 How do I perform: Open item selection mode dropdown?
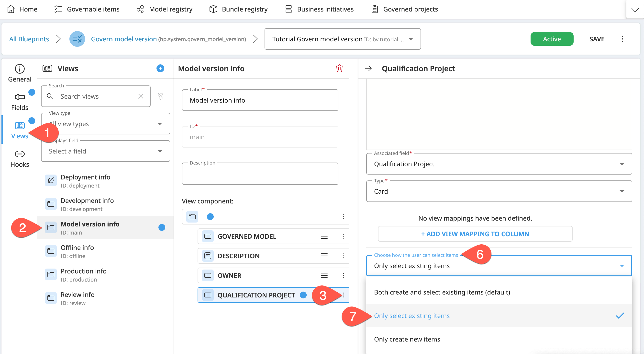pyautogui.click(x=499, y=266)
